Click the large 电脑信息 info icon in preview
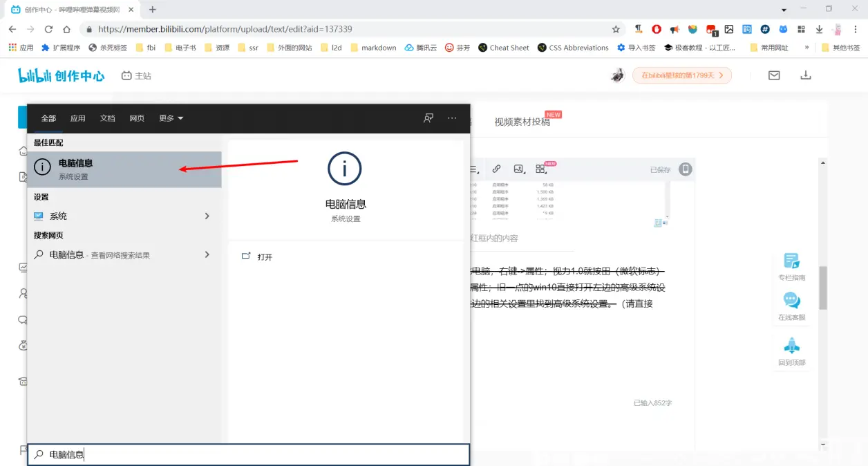Viewport: 868px width, 466px height. (x=345, y=169)
